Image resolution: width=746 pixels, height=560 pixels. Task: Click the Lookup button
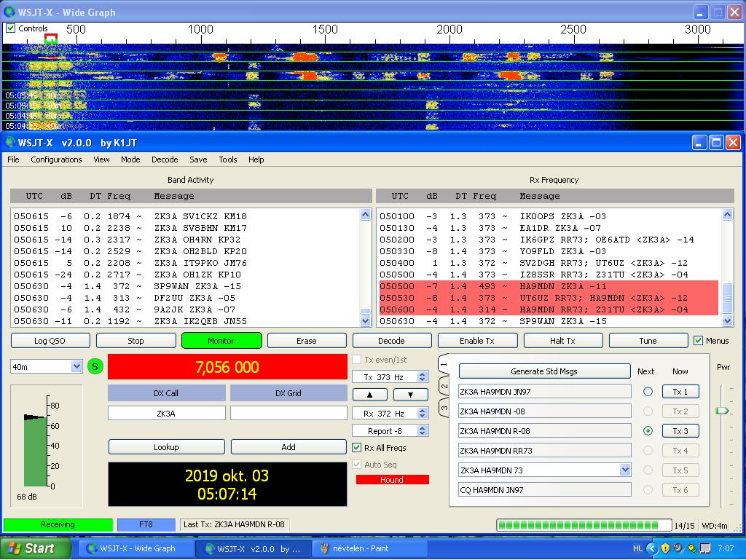[166, 447]
